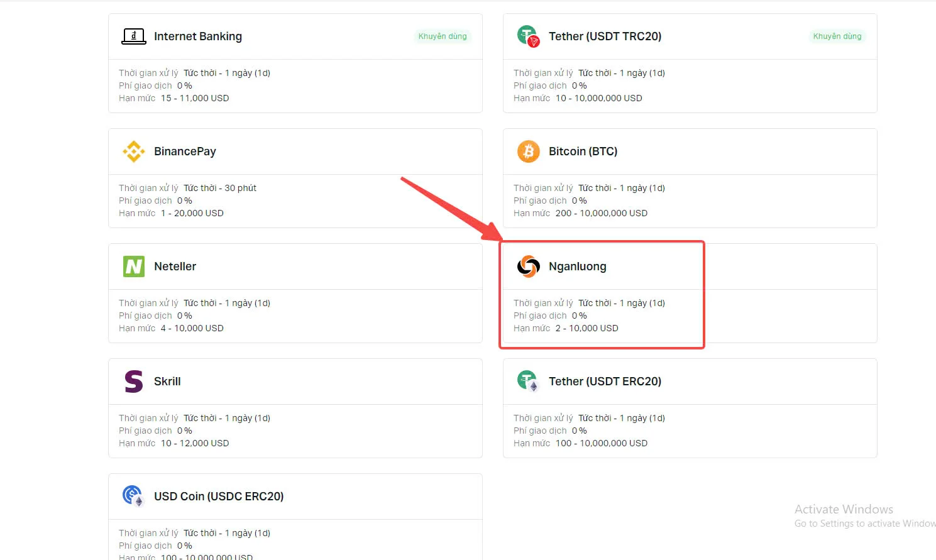The width and height of the screenshot is (936, 560).
Task: Click Skrill processing time Tức thời - 1 ngày
Action: pos(227,418)
